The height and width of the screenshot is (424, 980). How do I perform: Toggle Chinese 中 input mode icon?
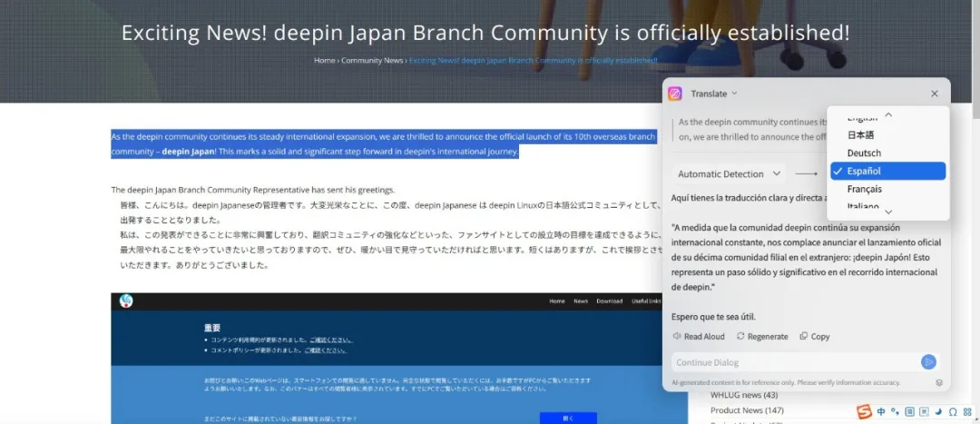pyautogui.click(x=881, y=411)
